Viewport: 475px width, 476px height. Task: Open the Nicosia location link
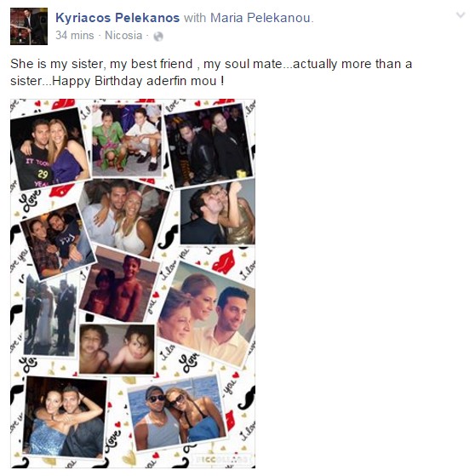pyautogui.click(x=123, y=36)
